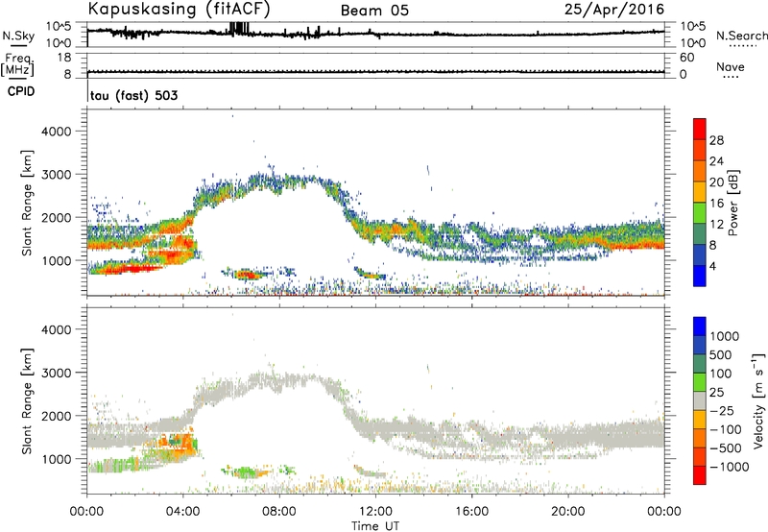Click the 3000 tick in the velocity panel
Screen dimensions: 768x532
click(x=56, y=373)
